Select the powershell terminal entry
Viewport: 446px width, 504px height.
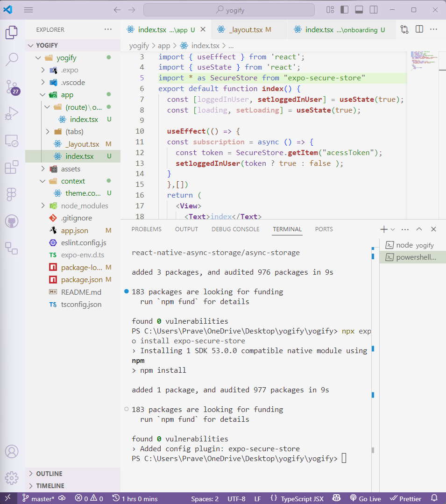pyautogui.click(x=412, y=257)
